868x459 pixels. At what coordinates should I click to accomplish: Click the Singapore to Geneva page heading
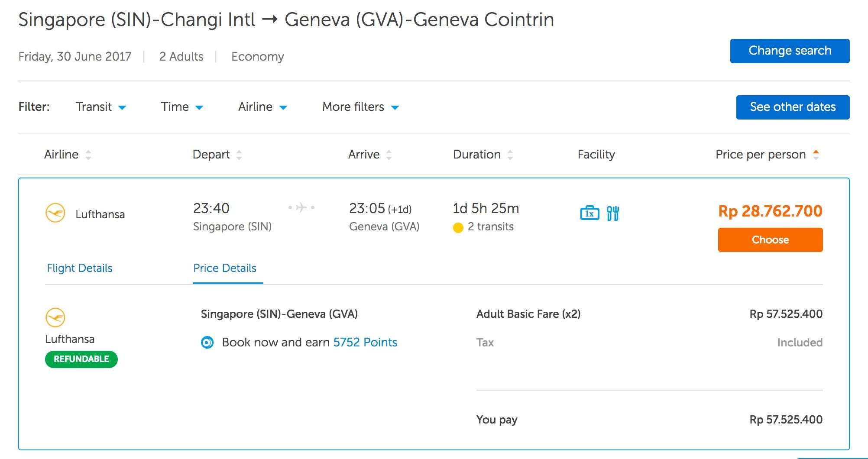pyautogui.click(x=286, y=19)
